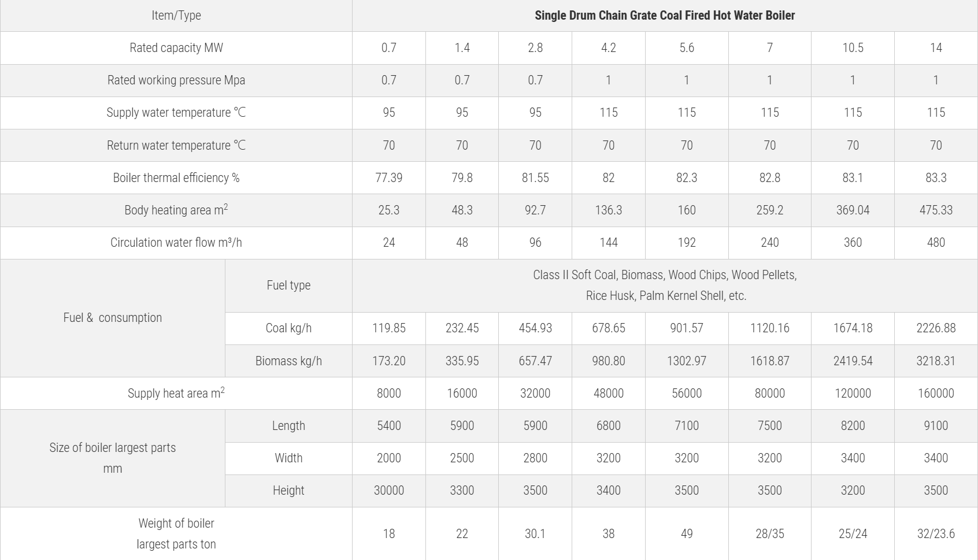
Task: Click the Supply water temperature row label
Action: point(176,113)
